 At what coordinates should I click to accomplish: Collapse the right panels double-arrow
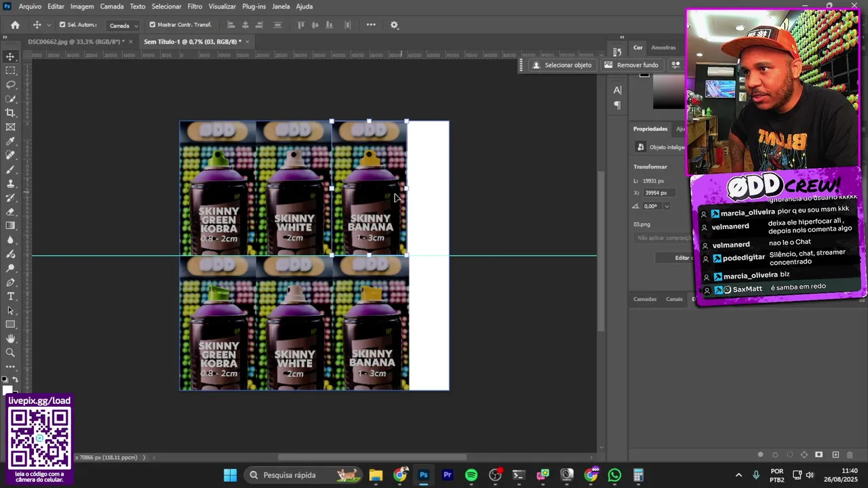tap(622, 38)
